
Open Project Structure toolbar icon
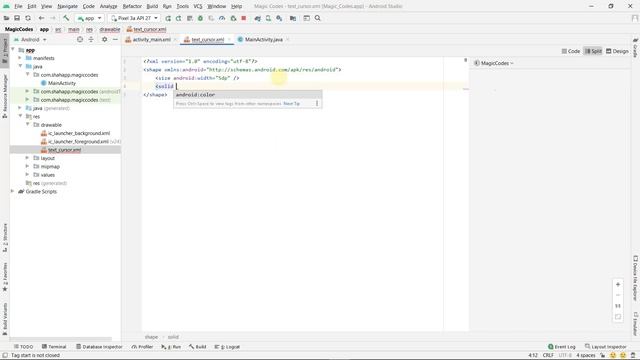point(293,18)
